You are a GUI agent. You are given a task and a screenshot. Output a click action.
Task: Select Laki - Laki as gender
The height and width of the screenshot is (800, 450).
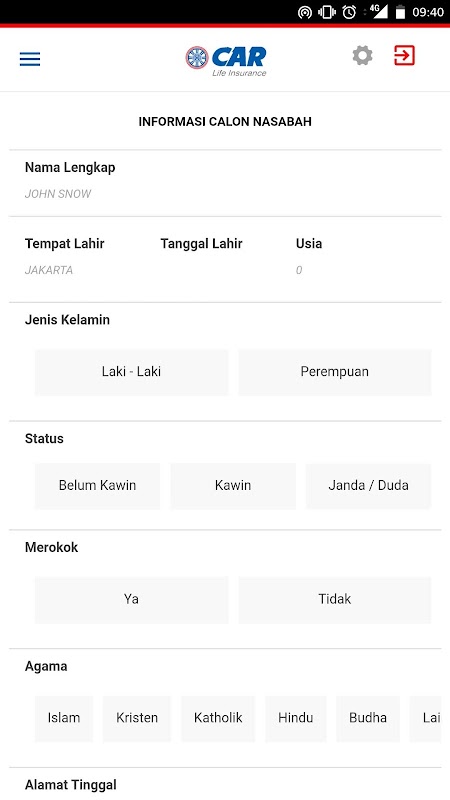coord(131,372)
